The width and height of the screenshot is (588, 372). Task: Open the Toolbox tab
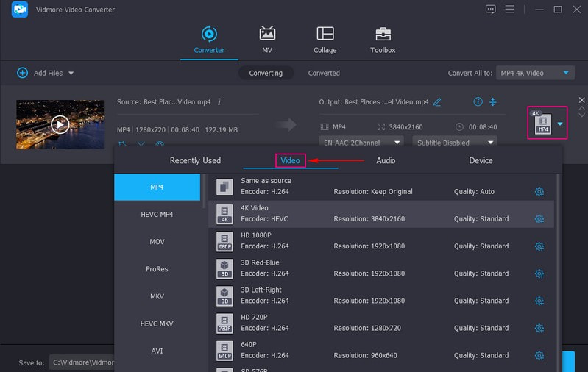coord(383,40)
